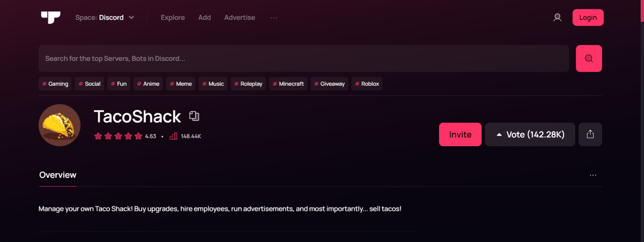
Task: Click the upvote arrow inside the Vote button
Action: pyautogui.click(x=499, y=134)
